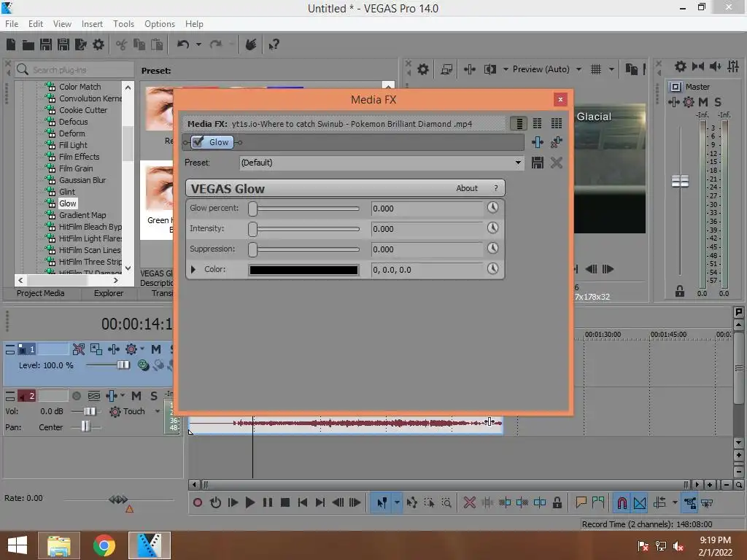The width and height of the screenshot is (747, 560).
Task: Select Gaussian Blur in plug-in list
Action: [x=82, y=180]
